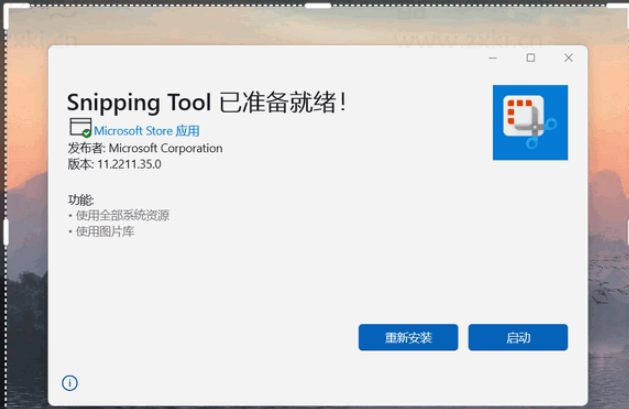Click the 发布者: Microsoft Corporation text
The width and height of the screenshot is (629, 409).
click(145, 148)
